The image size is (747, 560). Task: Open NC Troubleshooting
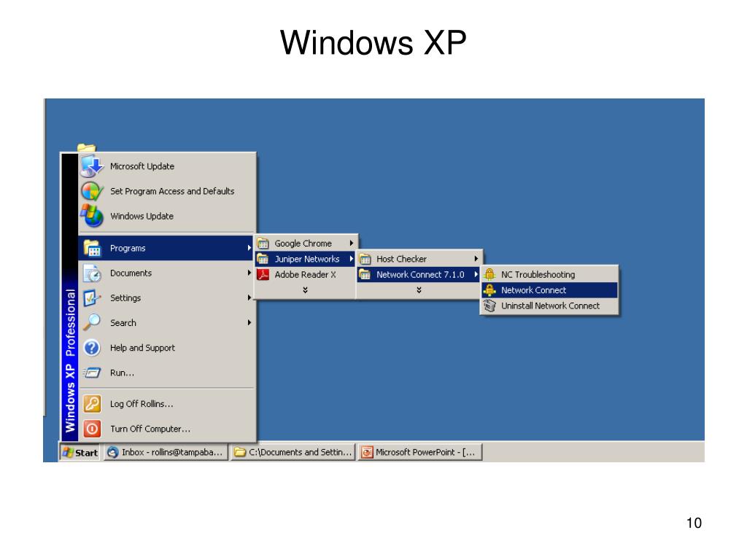pyautogui.click(x=550, y=274)
